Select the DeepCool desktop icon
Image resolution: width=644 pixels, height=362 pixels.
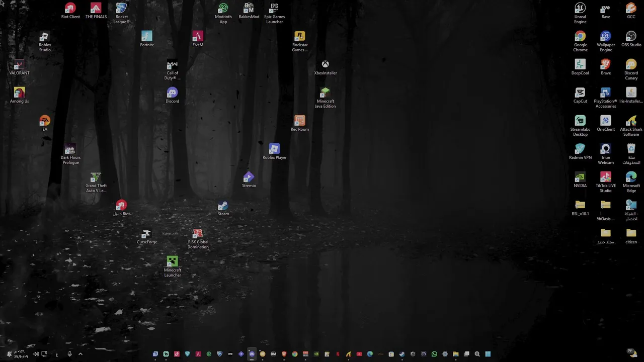(580, 67)
